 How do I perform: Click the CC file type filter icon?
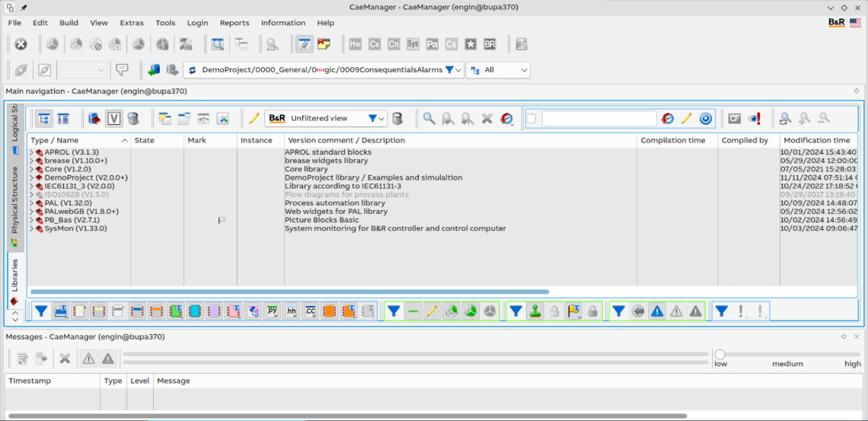point(310,311)
